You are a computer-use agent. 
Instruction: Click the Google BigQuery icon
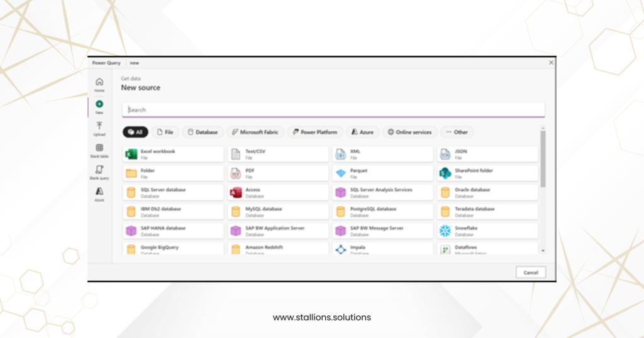click(131, 249)
